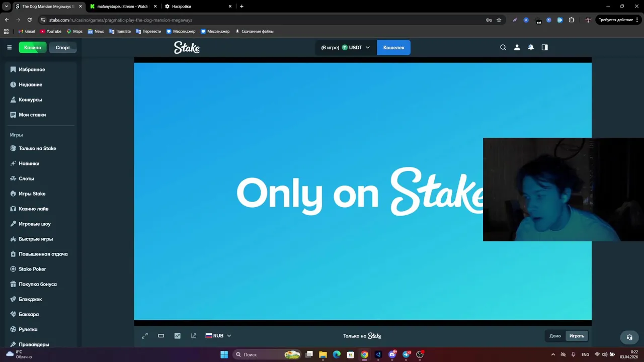Open site search magnifier icon
The height and width of the screenshot is (362, 644).
[x=503, y=47]
